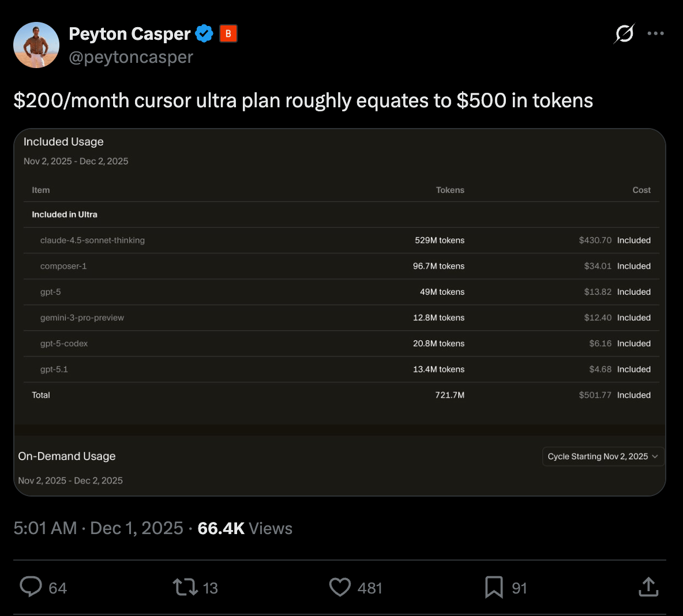Bookmark this tweet
Screen dimensions: 683x616
(494, 587)
